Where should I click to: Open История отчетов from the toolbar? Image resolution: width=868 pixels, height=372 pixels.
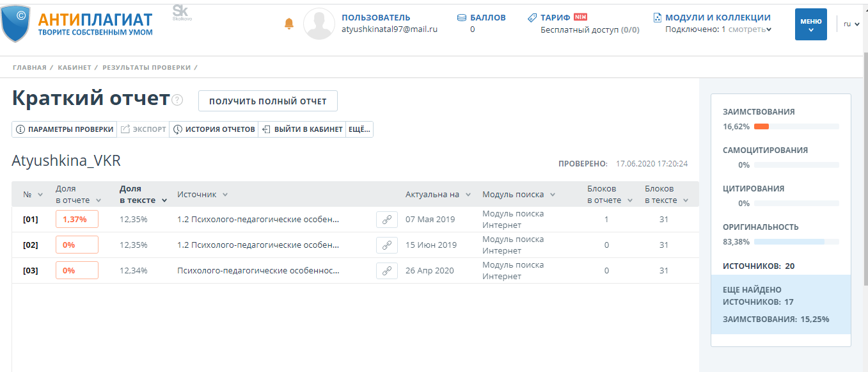214,129
